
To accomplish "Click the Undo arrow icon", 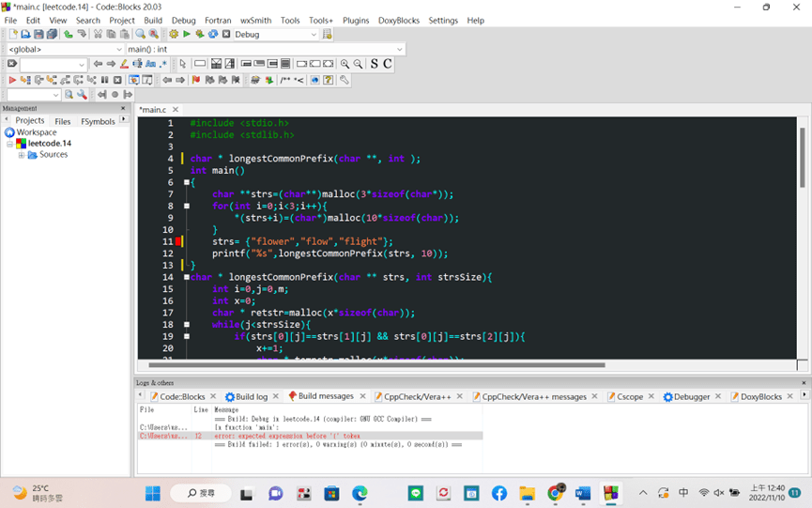I will click(69, 35).
